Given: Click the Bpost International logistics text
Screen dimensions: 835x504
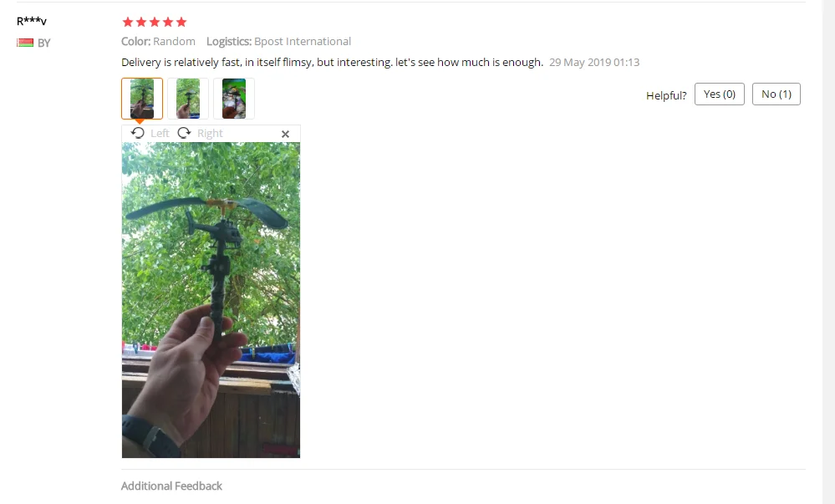Looking at the screenshot, I should pyautogui.click(x=303, y=42).
